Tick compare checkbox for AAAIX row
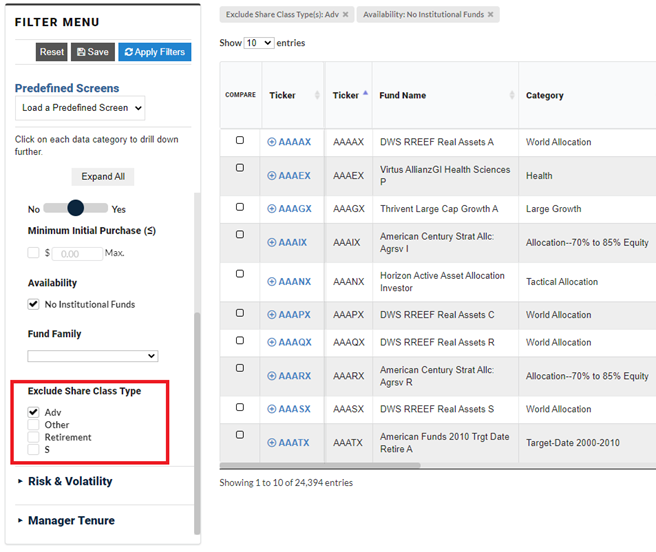Screen dimensions: 656x552 click(240, 235)
